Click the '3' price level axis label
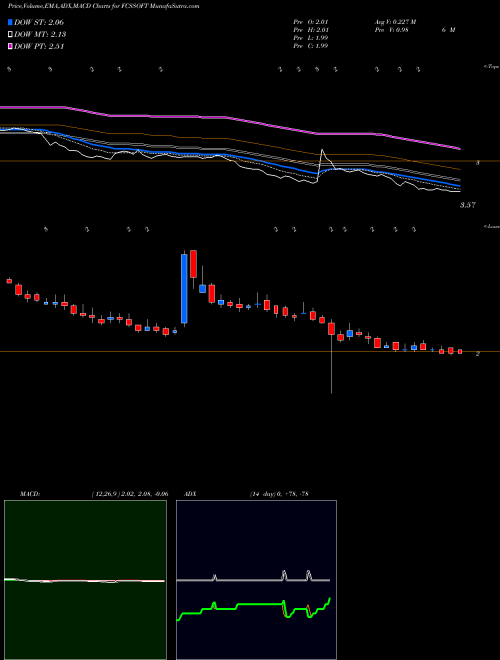The image size is (500, 660). pyautogui.click(x=477, y=162)
